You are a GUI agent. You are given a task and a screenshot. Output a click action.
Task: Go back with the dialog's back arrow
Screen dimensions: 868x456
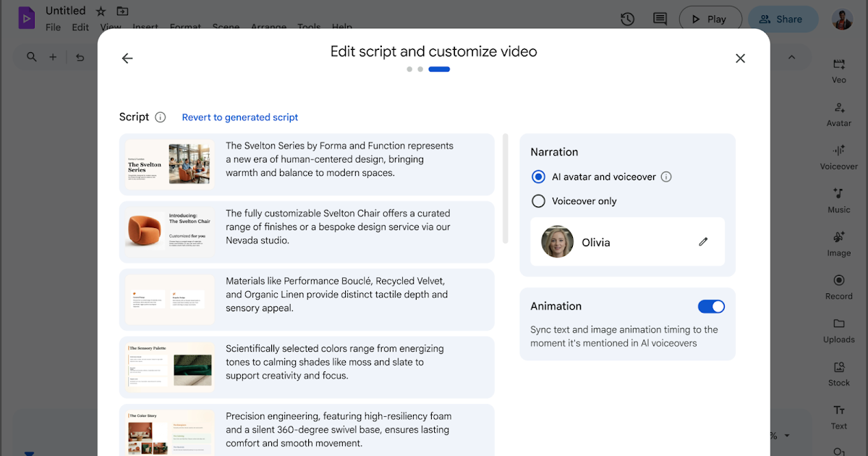(127, 59)
